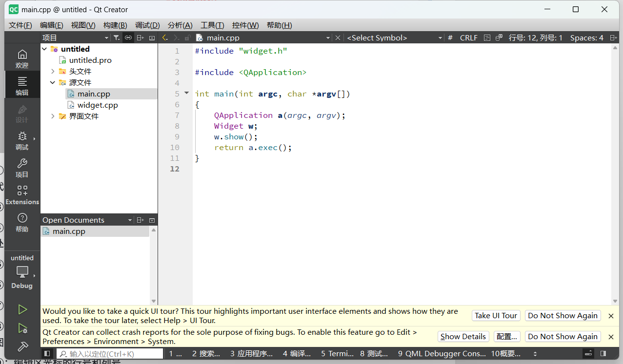Collapse the 源文件 folder
Screen dimensions: 623x364
click(x=53, y=82)
